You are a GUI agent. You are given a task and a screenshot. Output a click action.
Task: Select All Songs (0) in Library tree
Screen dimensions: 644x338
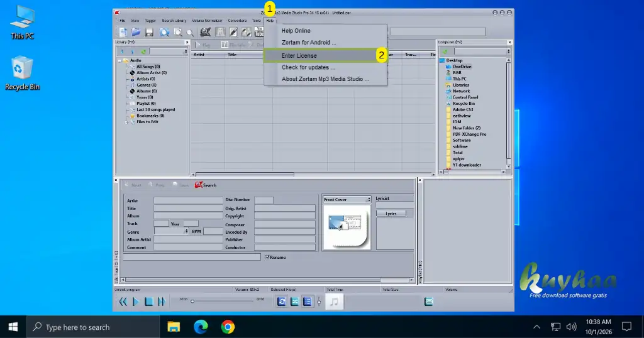click(x=148, y=67)
